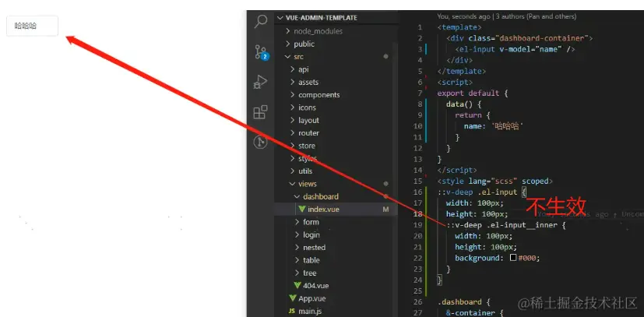Click the </script> tag on line 14

(x=457, y=170)
